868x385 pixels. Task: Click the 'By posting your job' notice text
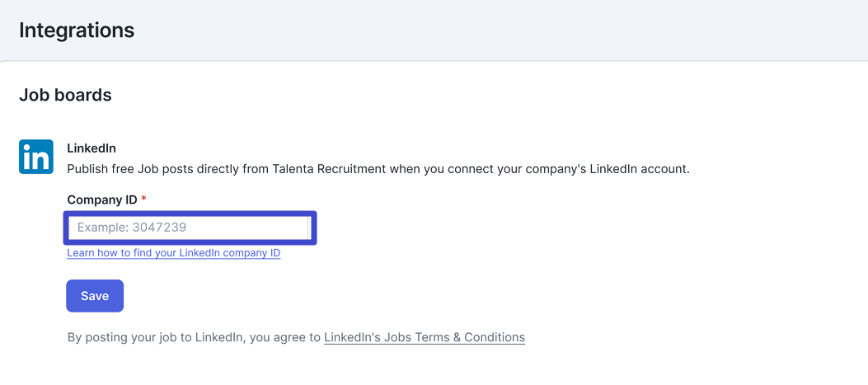click(x=296, y=337)
